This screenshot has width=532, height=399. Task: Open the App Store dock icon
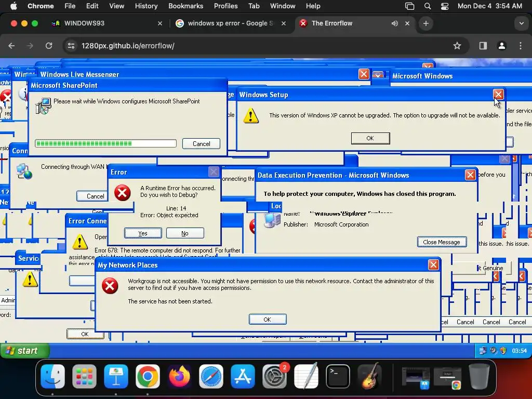[x=243, y=376]
